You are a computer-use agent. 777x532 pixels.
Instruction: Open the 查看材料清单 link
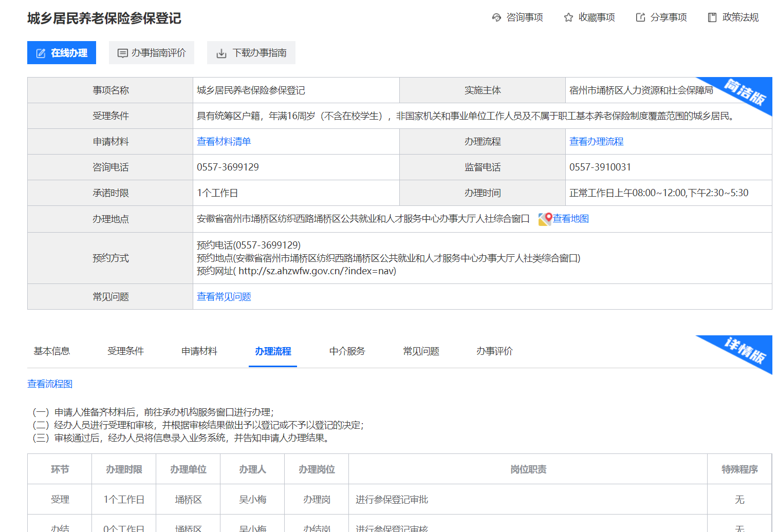pos(224,142)
